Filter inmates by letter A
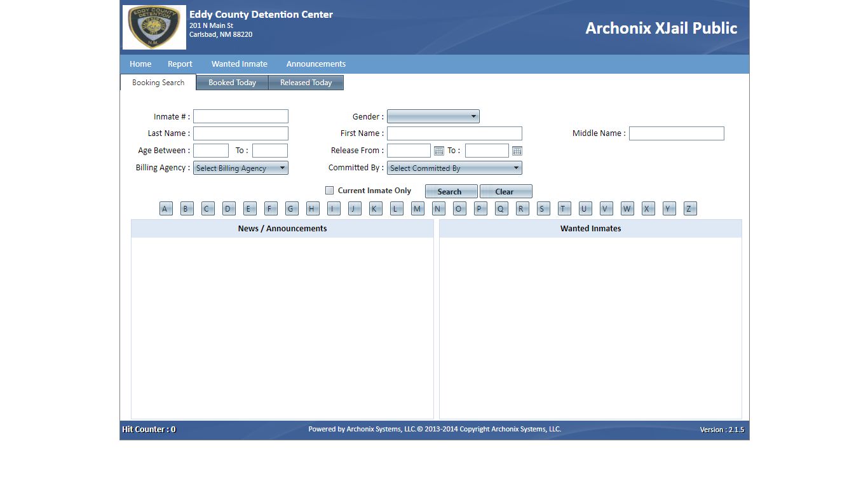 [x=166, y=209]
